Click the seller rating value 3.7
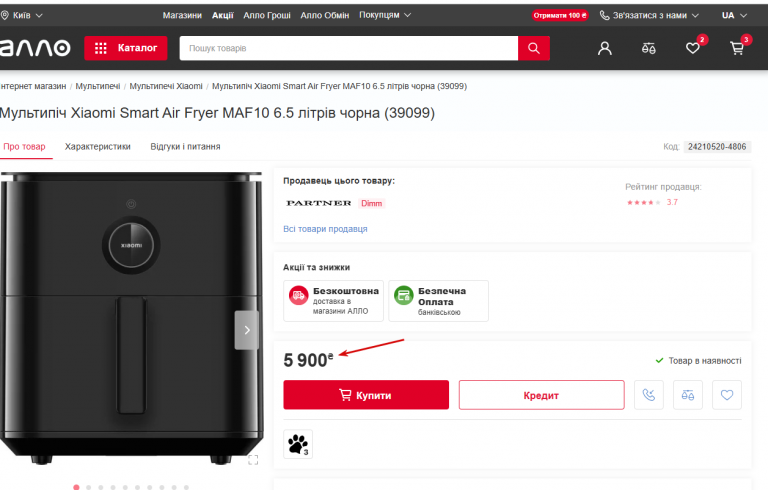 click(x=672, y=202)
